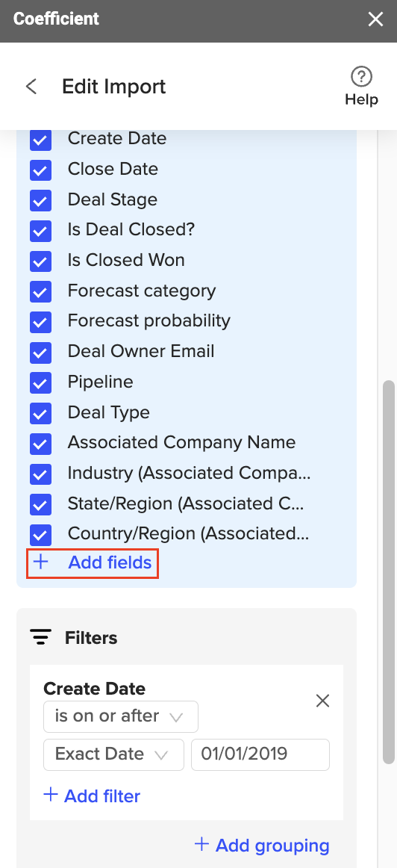
Task: Open the "is on or after" operator dropdown
Action: pos(121,716)
